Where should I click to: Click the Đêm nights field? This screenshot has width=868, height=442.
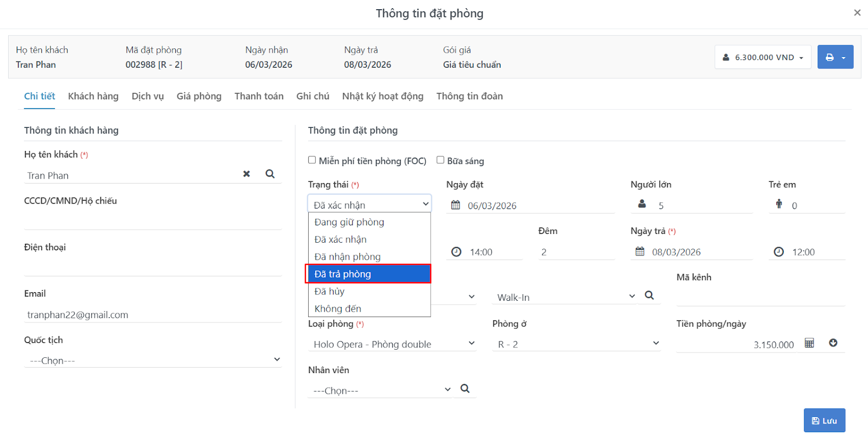pos(576,252)
